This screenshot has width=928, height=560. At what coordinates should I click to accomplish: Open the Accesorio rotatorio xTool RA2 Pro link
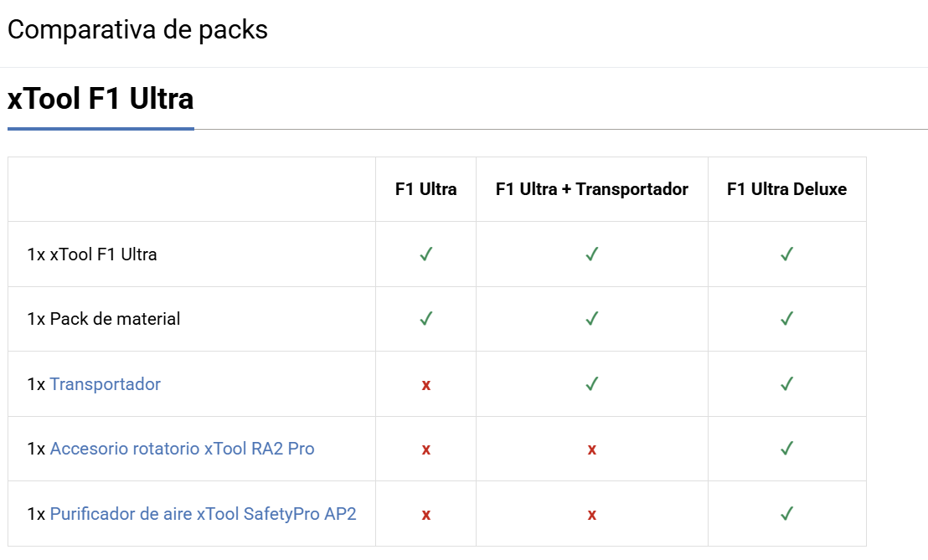182,449
